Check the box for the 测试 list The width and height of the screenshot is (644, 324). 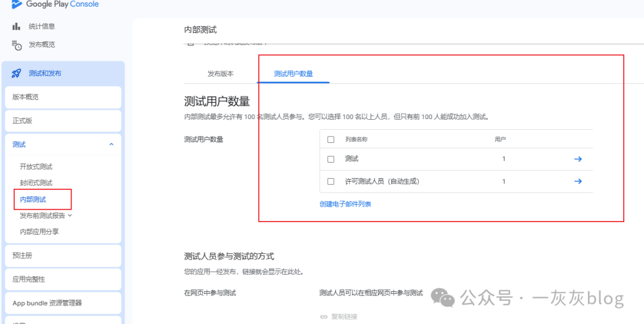[330, 159]
